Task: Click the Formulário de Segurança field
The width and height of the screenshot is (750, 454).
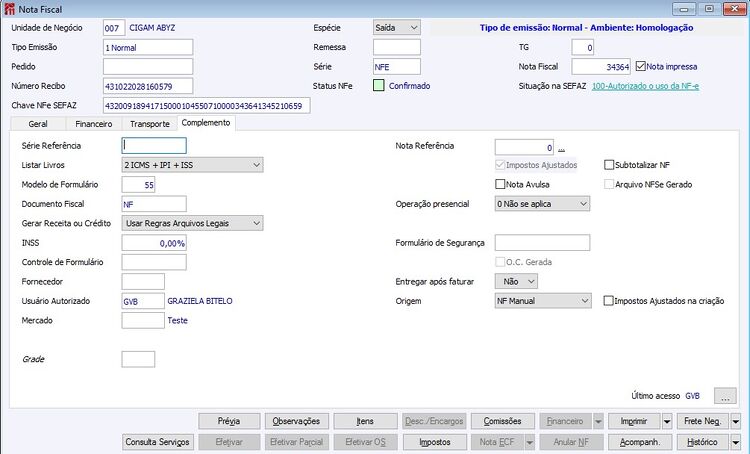Action: tap(542, 243)
